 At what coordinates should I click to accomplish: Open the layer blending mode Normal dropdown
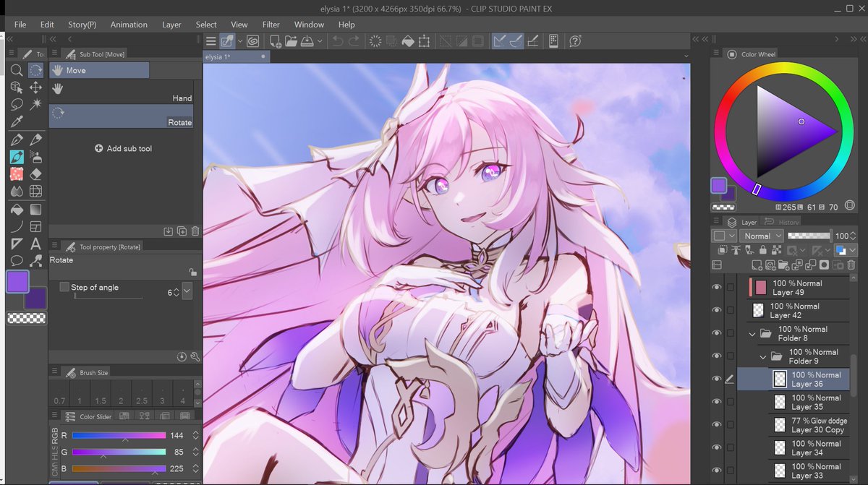coord(762,236)
